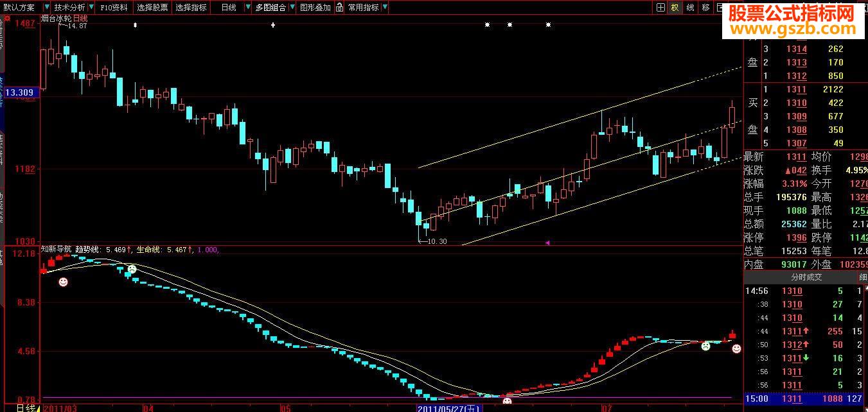Select the 移 move tool
Image resolution: width=868 pixels, height=412 pixels.
[x=706, y=8]
